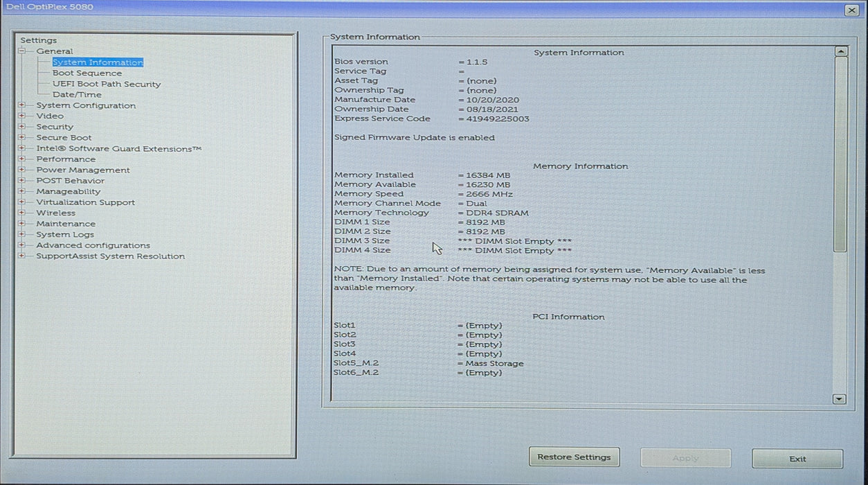Select Power Management category label
This screenshot has height=485, width=868.
click(83, 170)
